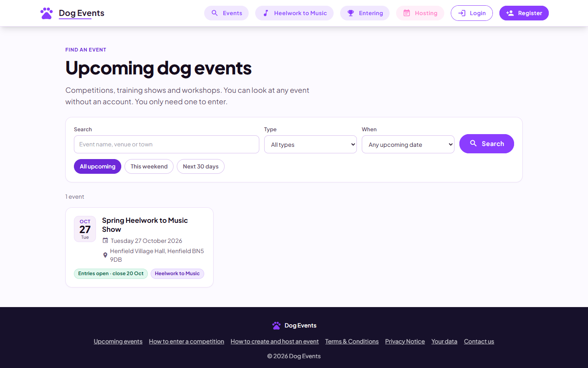Open Terms & Conditions footer link
588x368 pixels.
pos(352,341)
